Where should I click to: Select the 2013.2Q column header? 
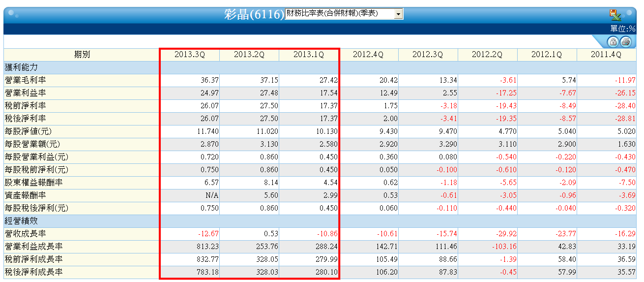point(249,55)
